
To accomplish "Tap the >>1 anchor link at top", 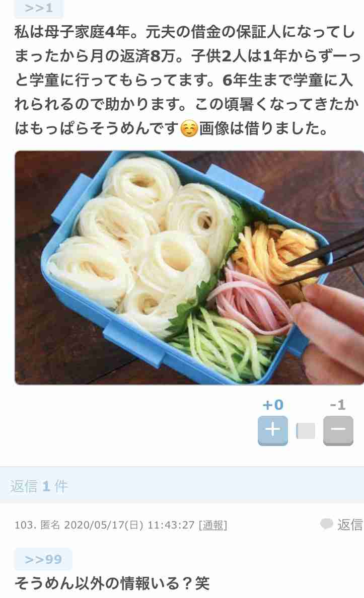I will click(39, 8).
